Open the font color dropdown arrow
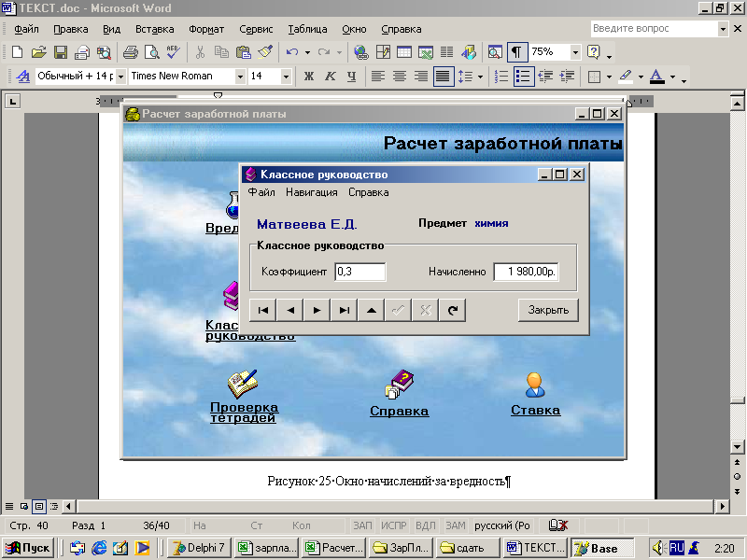The width and height of the screenshot is (747, 560). coord(672,77)
